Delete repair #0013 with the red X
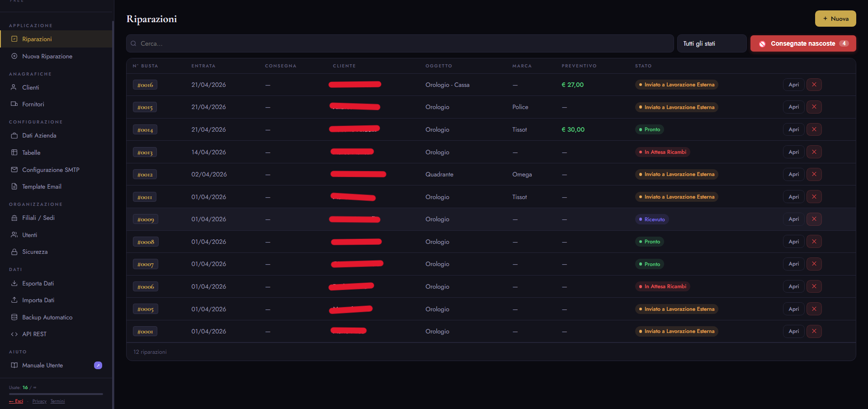Viewport: 868px width, 409px height. point(814,152)
